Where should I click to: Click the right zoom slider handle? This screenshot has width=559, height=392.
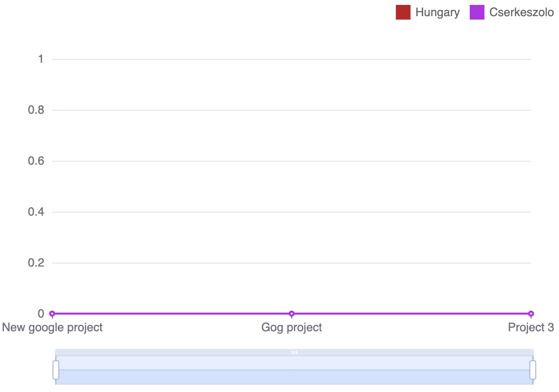click(x=533, y=370)
